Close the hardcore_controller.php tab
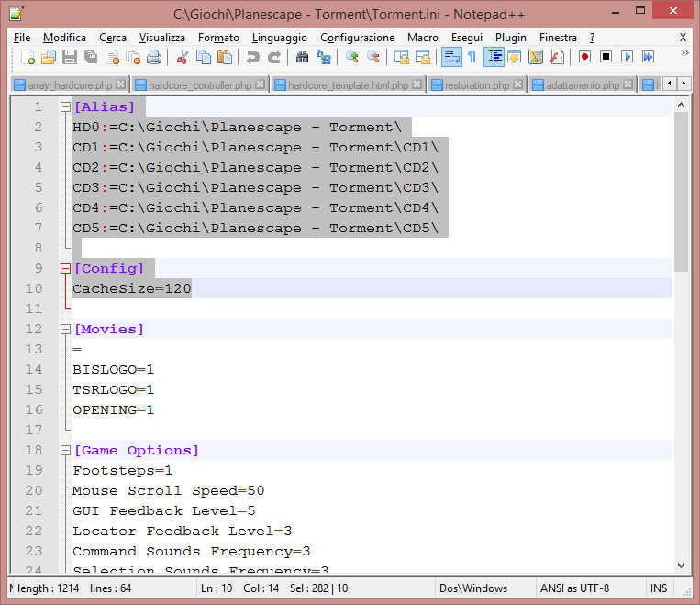The height and width of the screenshot is (605, 700). tap(261, 84)
